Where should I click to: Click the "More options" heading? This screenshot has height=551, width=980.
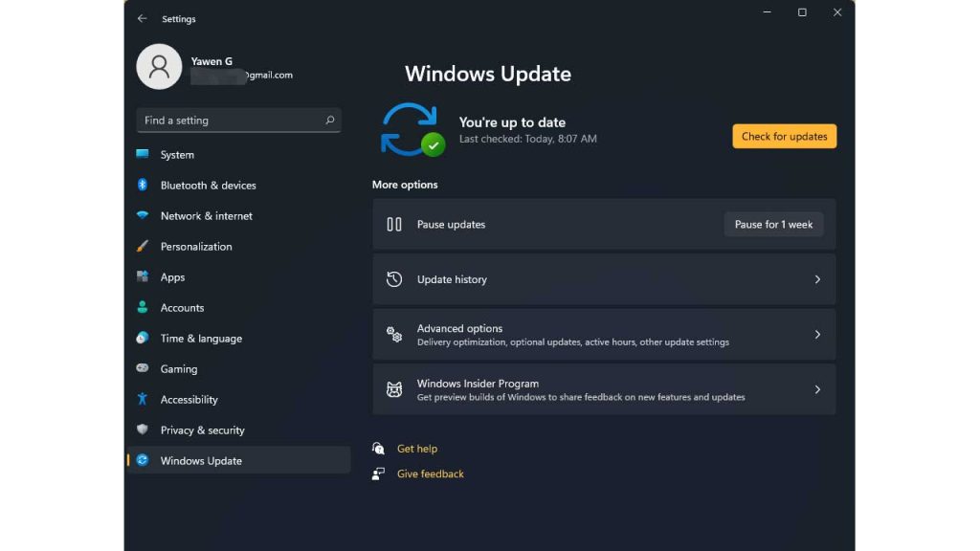coord(405,185)
